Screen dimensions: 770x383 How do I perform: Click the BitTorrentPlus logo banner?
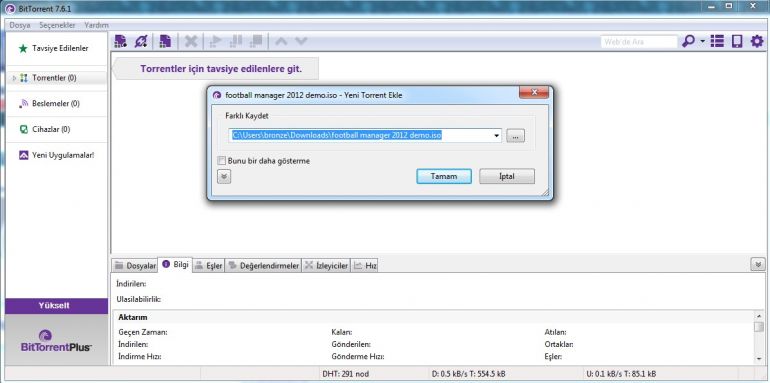coord(56,341)
